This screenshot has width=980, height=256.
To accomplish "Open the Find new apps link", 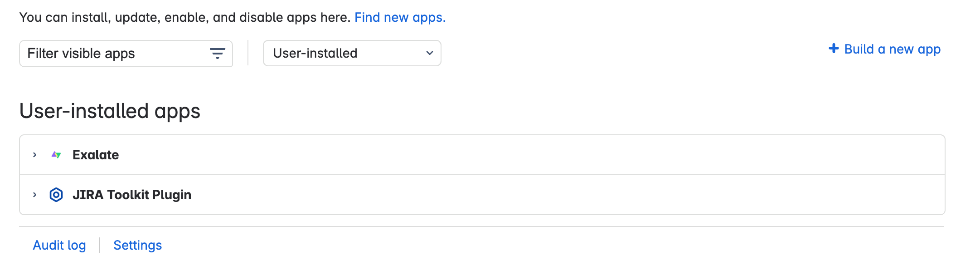I will pyautogui.click(x=400, y=17).
